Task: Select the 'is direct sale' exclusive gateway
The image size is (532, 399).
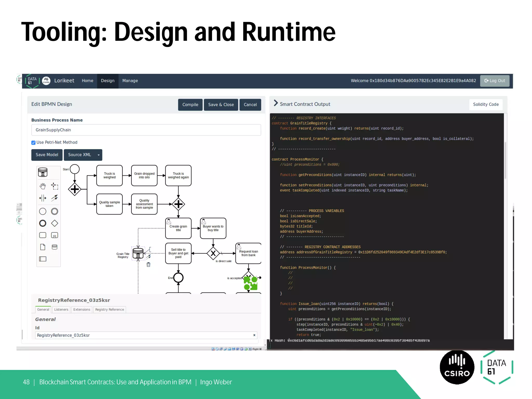Action: [213, 253]
